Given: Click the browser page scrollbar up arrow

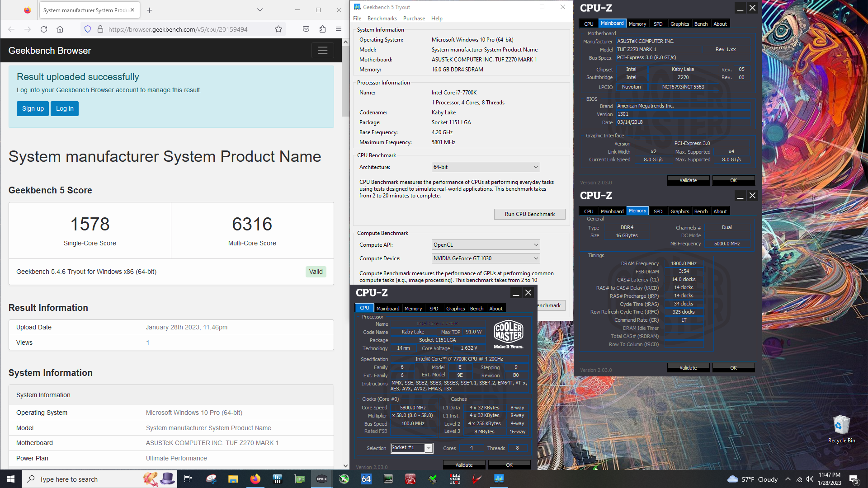Looking at the screenshot, I should pyautogui.click(x=345, y=42).
